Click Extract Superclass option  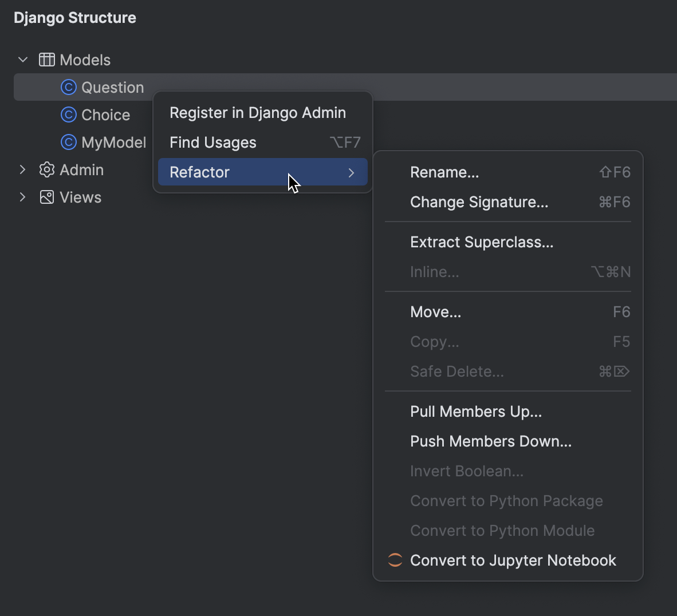tap(482, 242)
